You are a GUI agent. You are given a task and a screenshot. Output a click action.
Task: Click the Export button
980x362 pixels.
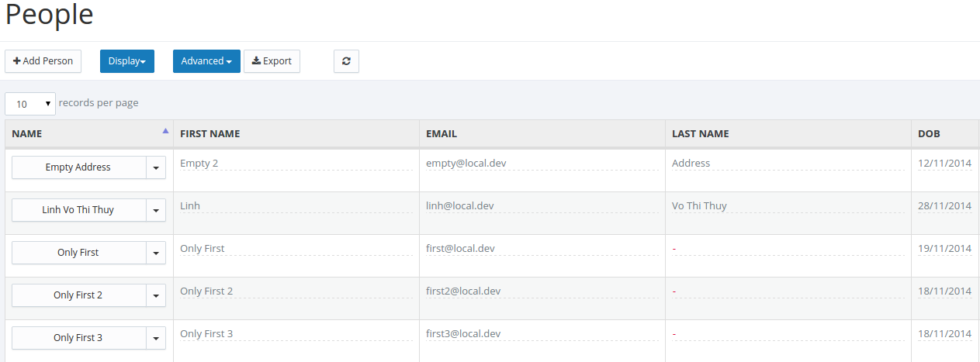coord(272,61)
